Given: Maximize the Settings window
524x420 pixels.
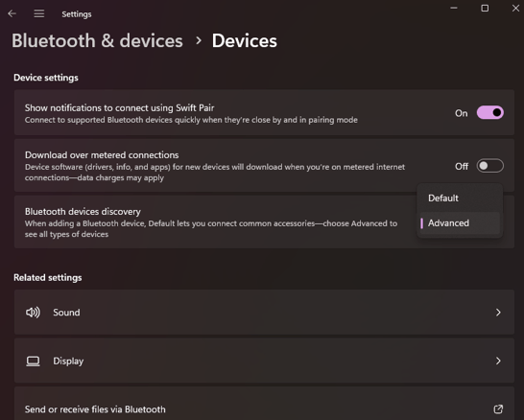Looking at the screenshot, I should coord(485,8).
